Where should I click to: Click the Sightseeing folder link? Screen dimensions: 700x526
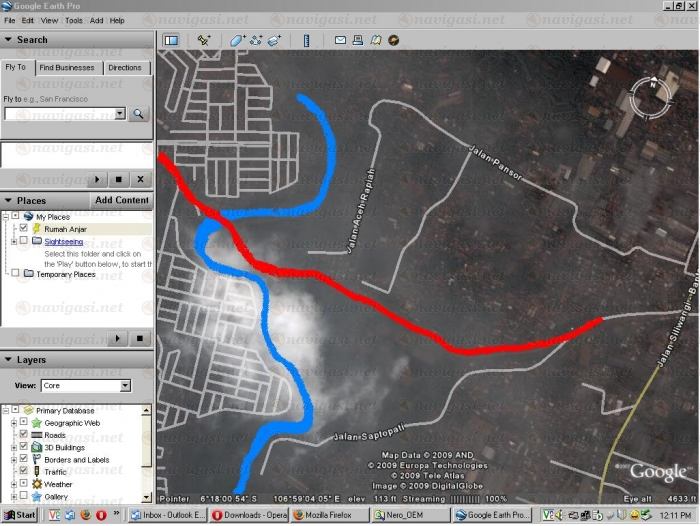point(64,241)
